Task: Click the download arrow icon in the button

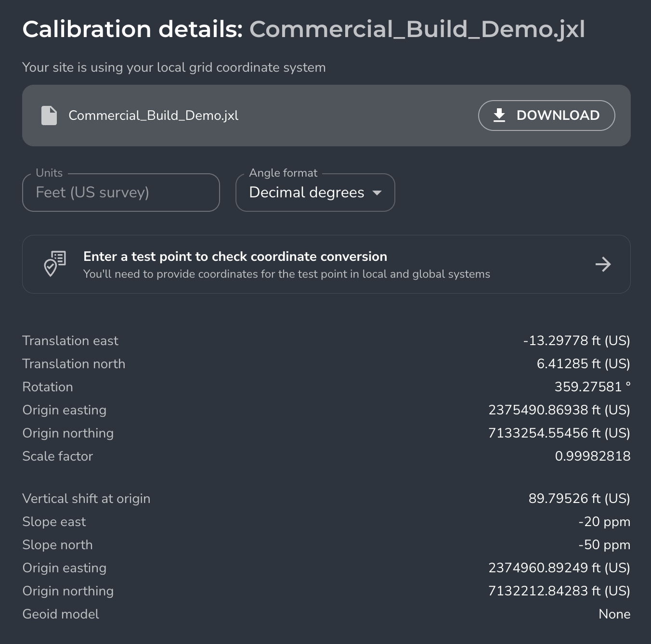Action: click(499, 116)
